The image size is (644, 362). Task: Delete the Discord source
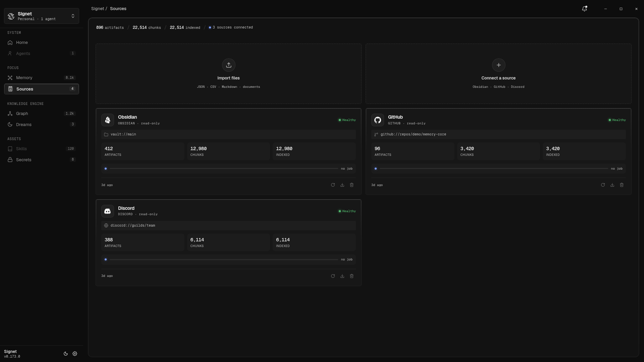click(352, 276)
